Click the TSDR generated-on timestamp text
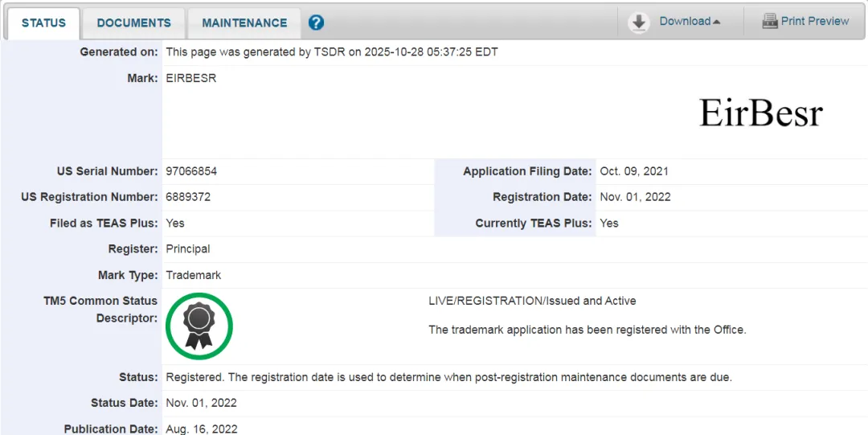 (331, 52)
